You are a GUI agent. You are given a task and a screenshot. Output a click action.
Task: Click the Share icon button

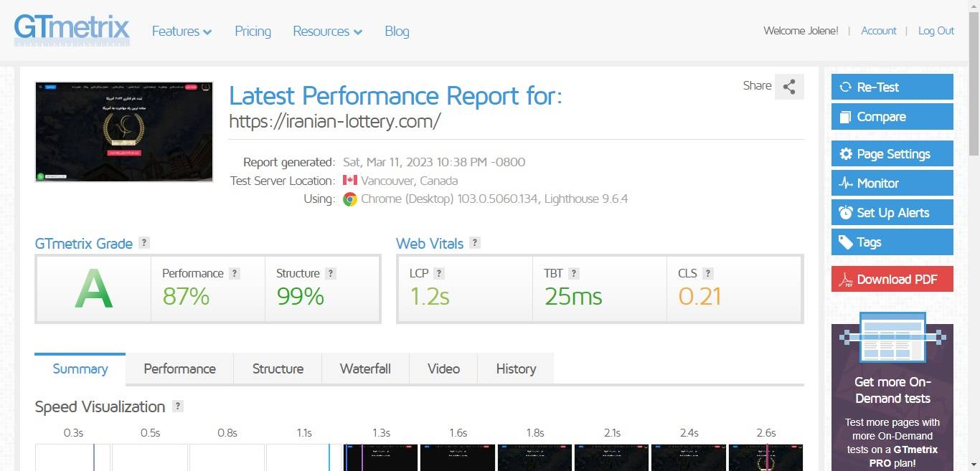(789, 87)
